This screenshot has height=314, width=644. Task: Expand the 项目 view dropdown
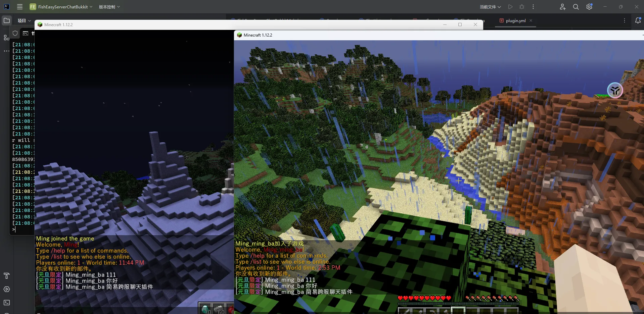(24, 20)
